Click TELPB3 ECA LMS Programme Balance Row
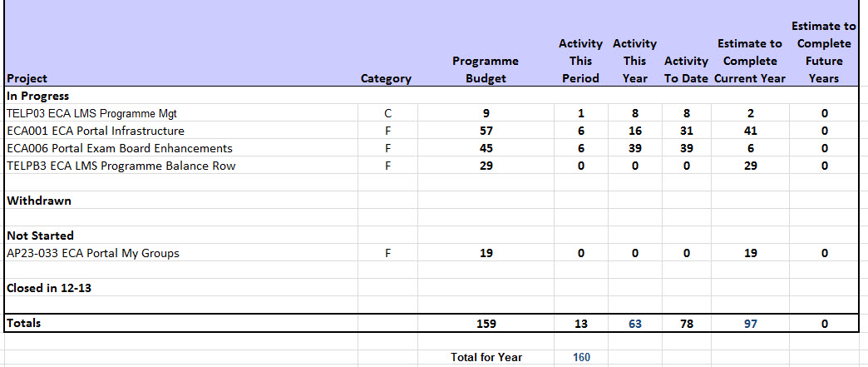The image size is (868, 367). tap(121, 166)
